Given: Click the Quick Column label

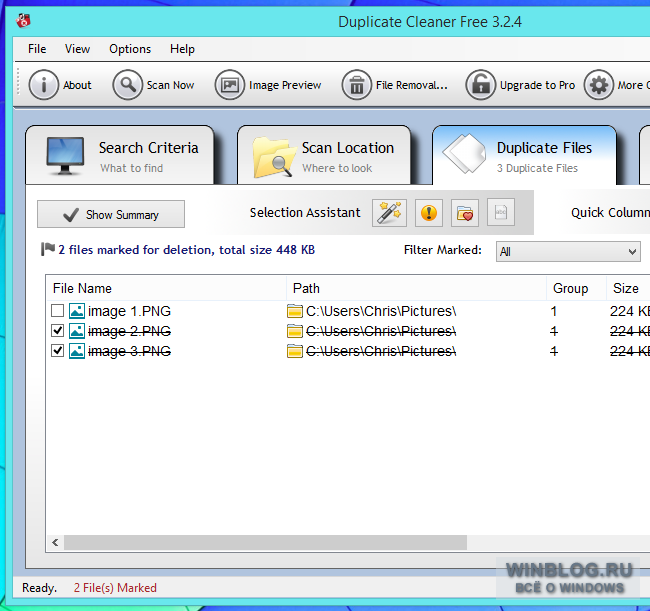Looking at the screenshot, I should (610, 213).
